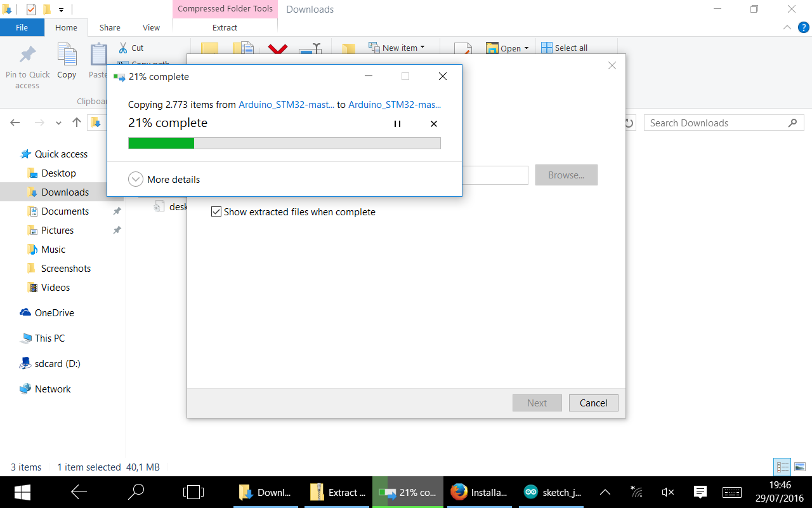This screenshot has height=508, width=812.
Task: Open Customize Quick Access Toolbar dropdown
Action: 61,10
